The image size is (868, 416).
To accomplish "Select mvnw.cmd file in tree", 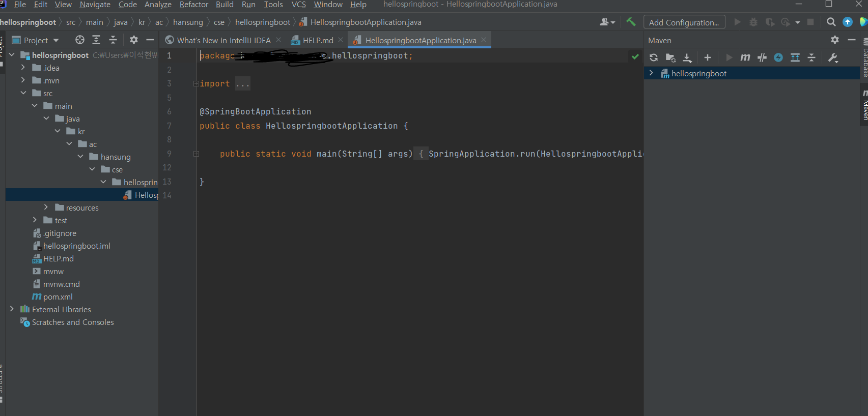I will [61, 284].
